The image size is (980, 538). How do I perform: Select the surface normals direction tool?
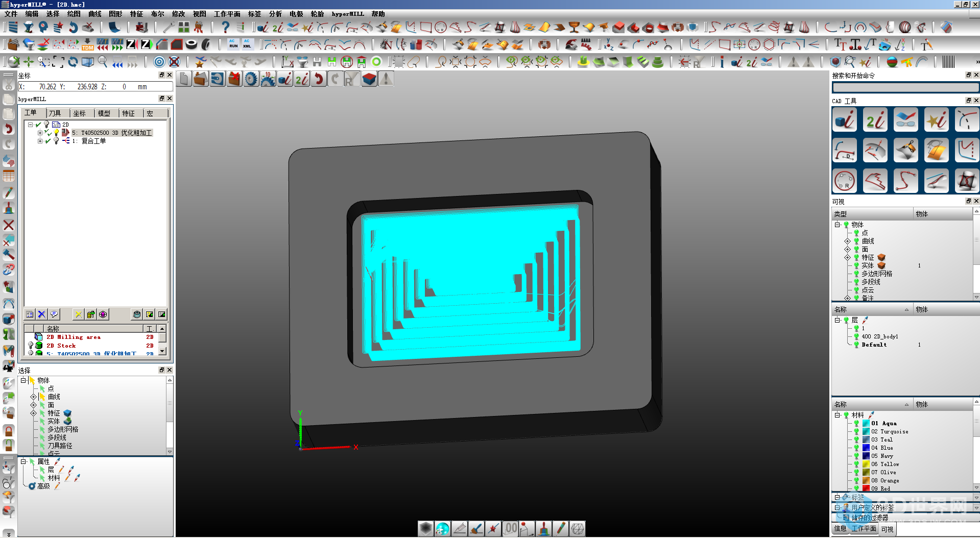tap(875, 151)
